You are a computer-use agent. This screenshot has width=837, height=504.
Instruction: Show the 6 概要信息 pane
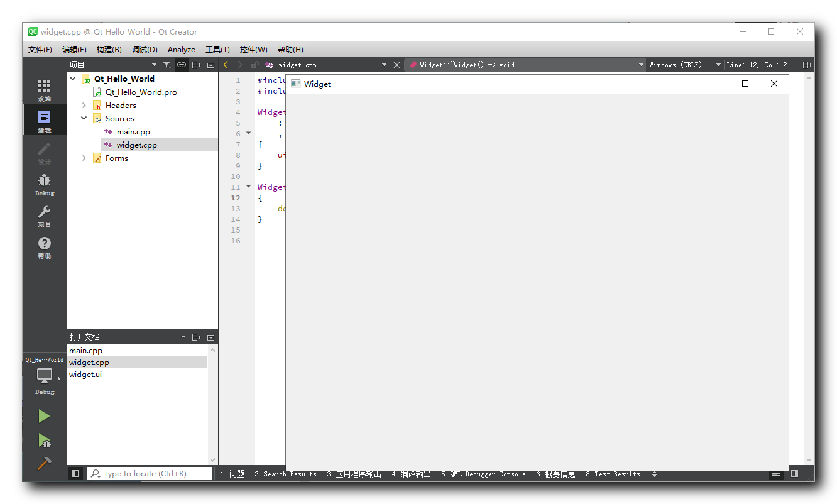555,474
